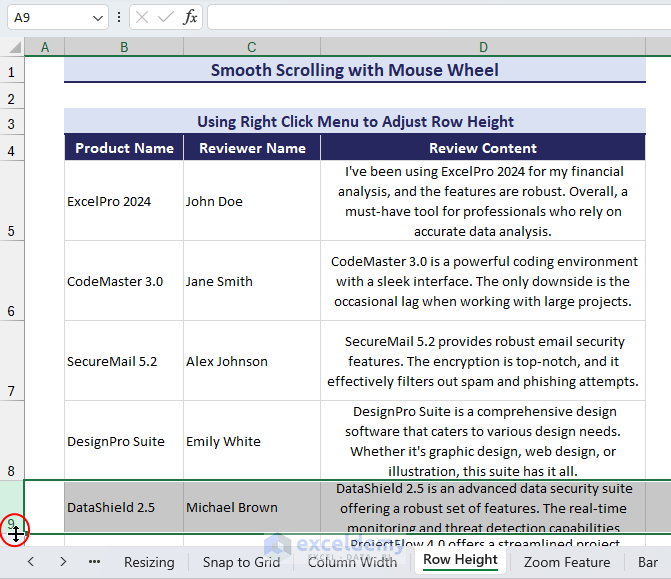Select row 5 header

[12, 200]
